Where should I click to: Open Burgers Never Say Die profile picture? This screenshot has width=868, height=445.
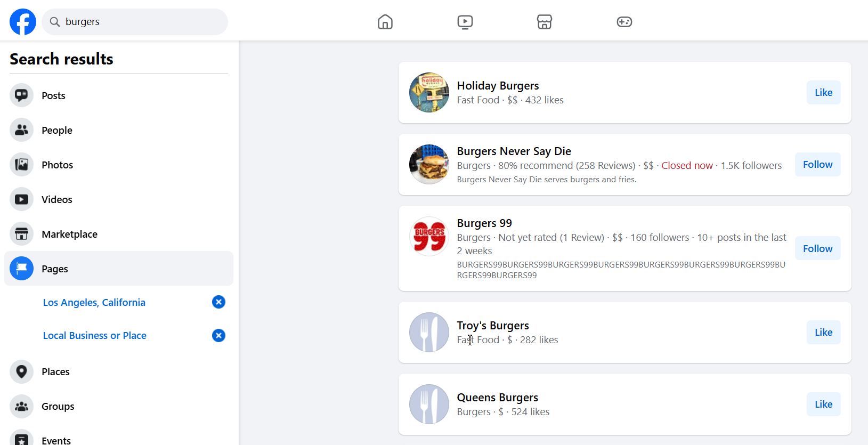coord(429,164)
